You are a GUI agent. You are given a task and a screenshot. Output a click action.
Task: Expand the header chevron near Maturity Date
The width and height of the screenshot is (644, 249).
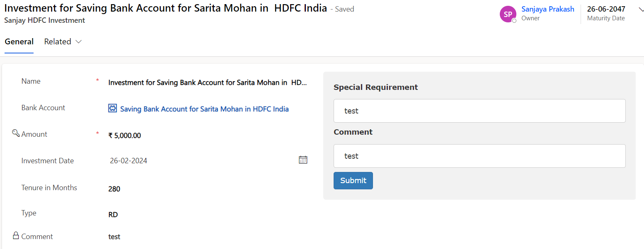point(641,10)
